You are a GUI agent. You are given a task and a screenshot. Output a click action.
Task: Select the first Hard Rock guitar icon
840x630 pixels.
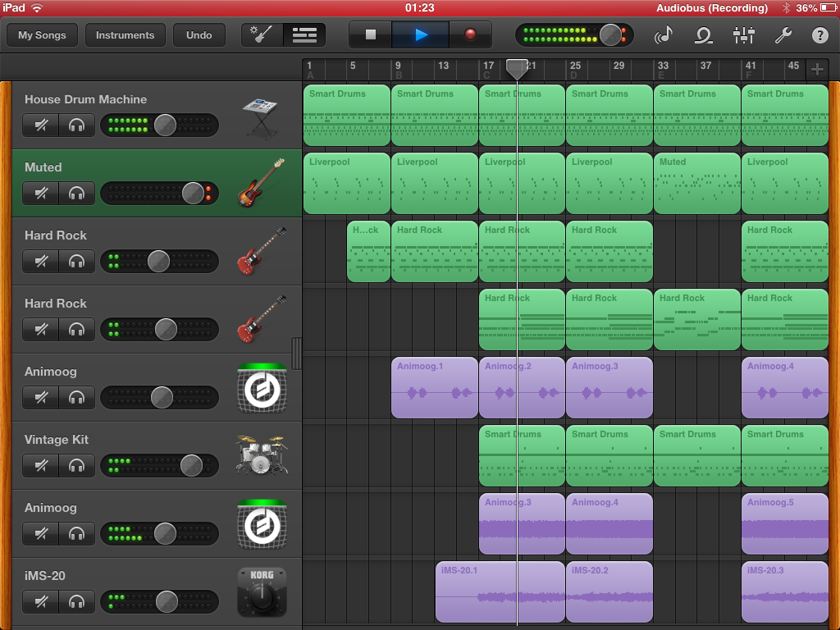pos(261,251)
